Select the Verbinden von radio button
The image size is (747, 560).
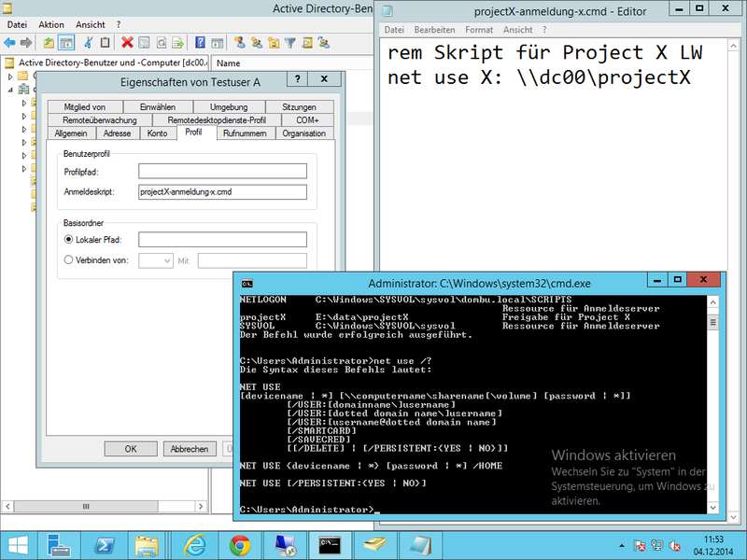(69, 260)
